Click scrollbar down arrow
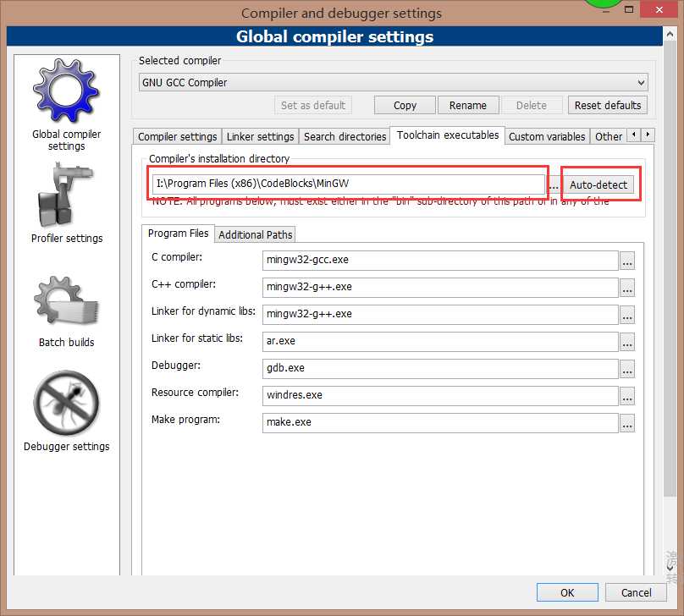Screen dimensions: 684x616 click(x=670, y=568)
